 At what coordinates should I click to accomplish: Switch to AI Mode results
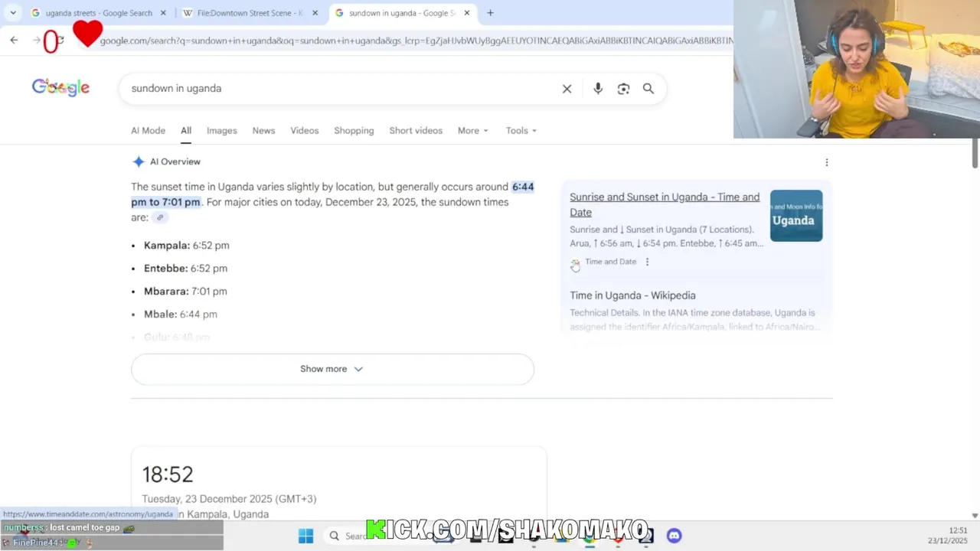[148, 131]
